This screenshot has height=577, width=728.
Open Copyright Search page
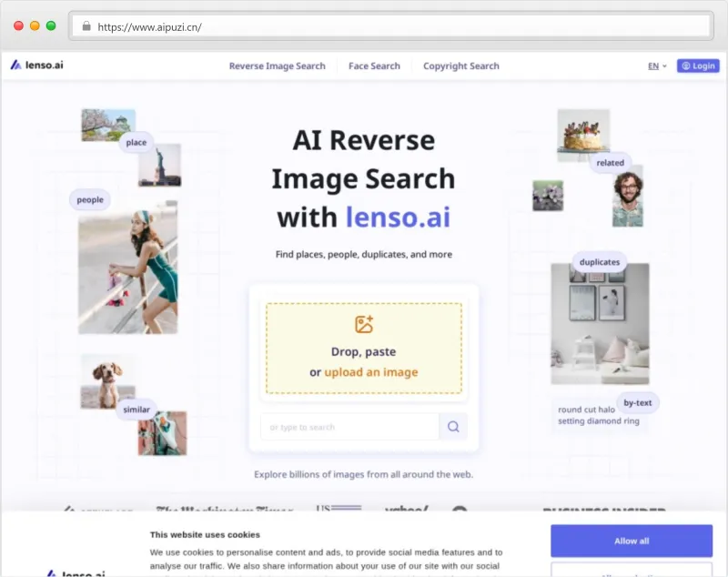coord(461,66)
